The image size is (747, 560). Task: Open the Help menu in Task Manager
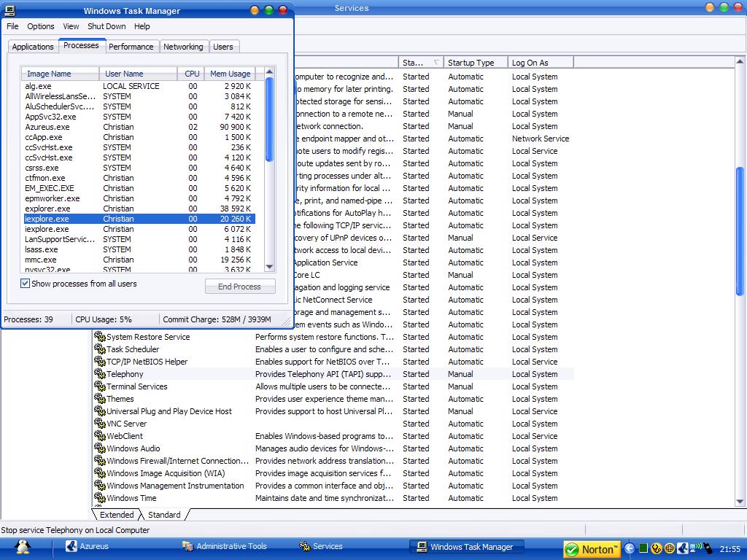(142, 26)
